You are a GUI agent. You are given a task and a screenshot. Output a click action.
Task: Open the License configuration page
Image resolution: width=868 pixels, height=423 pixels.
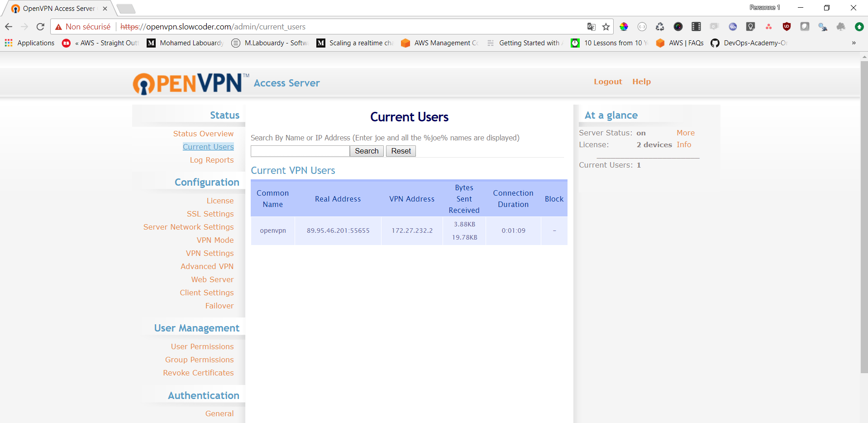220,201
